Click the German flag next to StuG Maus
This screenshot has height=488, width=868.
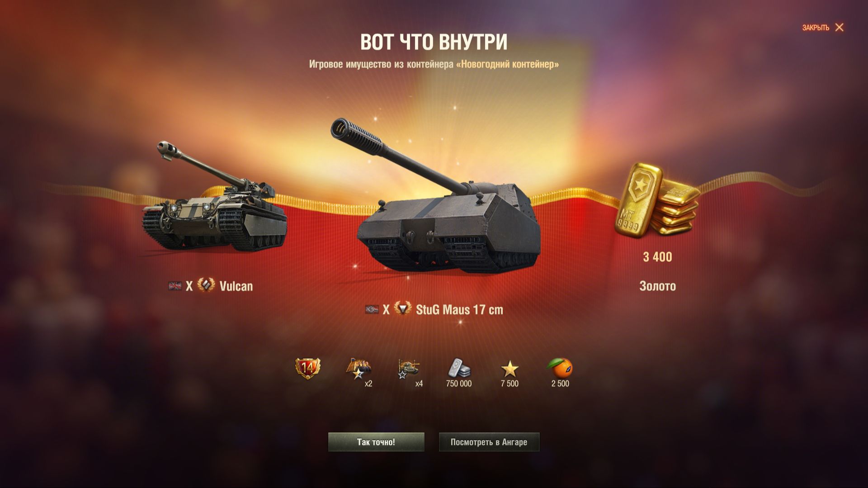[x=372, y=310]
